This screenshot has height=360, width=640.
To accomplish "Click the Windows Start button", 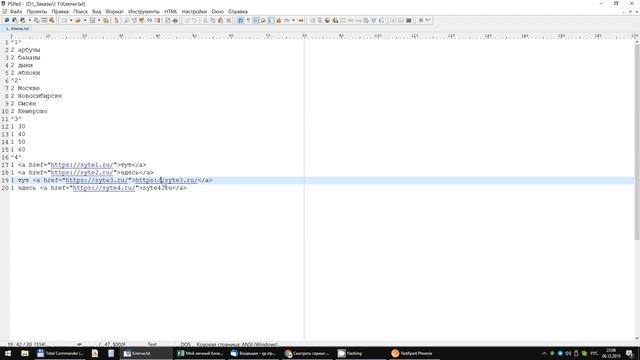I will pos(8,353).
